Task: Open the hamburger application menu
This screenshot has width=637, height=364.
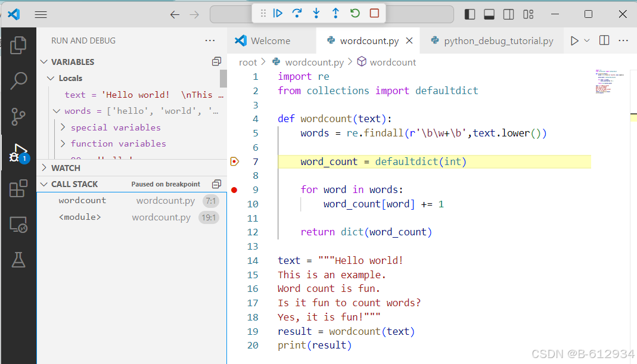Action: [x=41, y=15]
